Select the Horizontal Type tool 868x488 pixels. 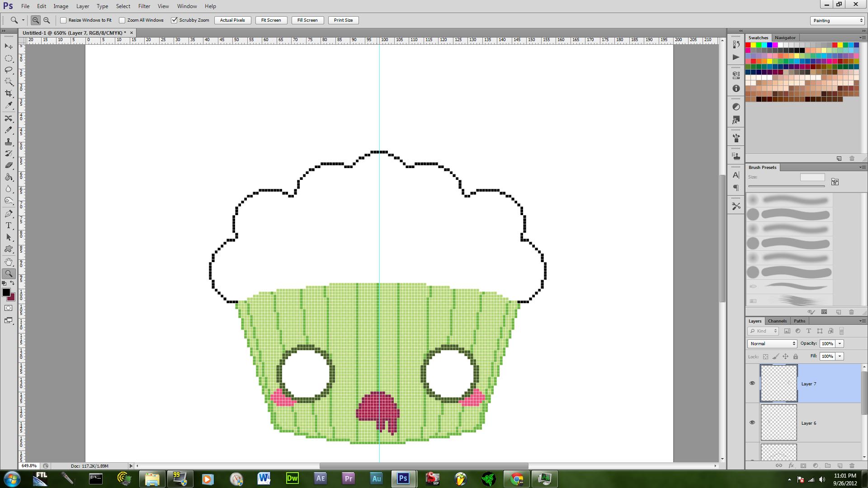point(9,225)
